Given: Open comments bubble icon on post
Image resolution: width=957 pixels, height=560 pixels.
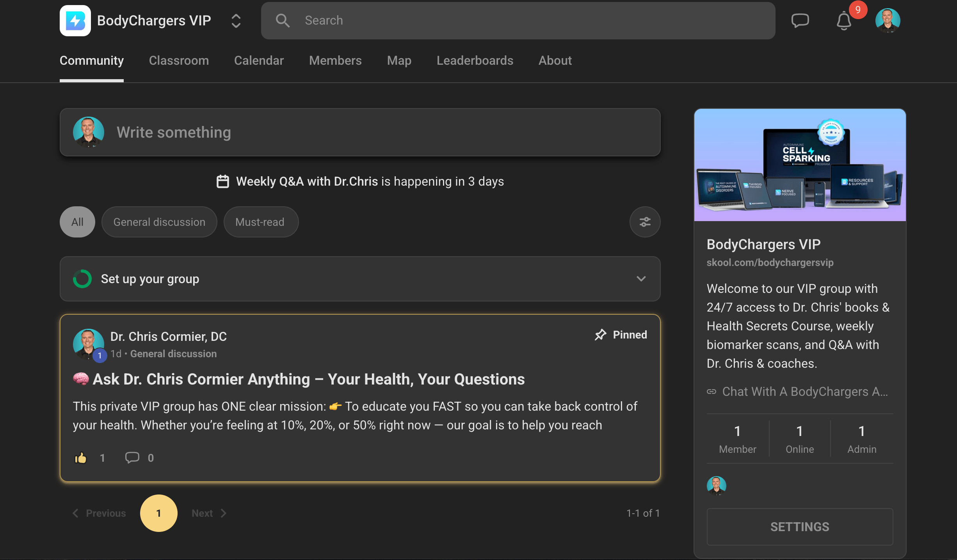Looking at the screenshot, I should pos(132,457).
